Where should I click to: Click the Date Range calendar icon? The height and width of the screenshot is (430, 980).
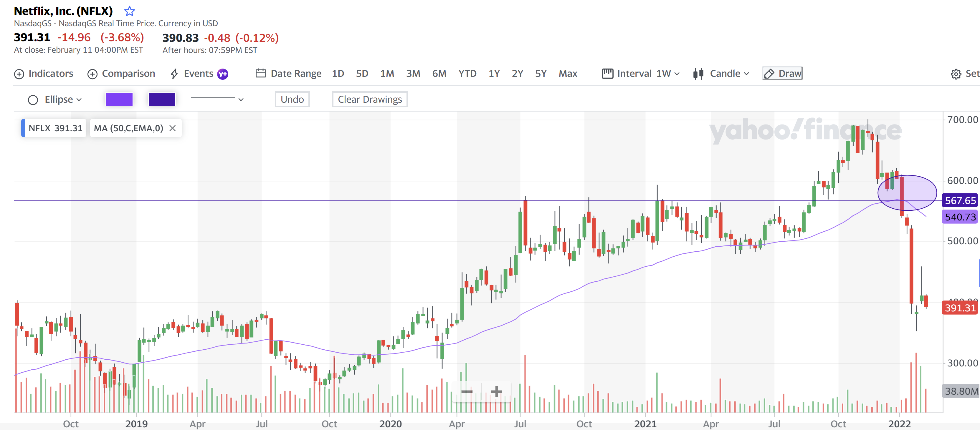[x=261, y=73]
